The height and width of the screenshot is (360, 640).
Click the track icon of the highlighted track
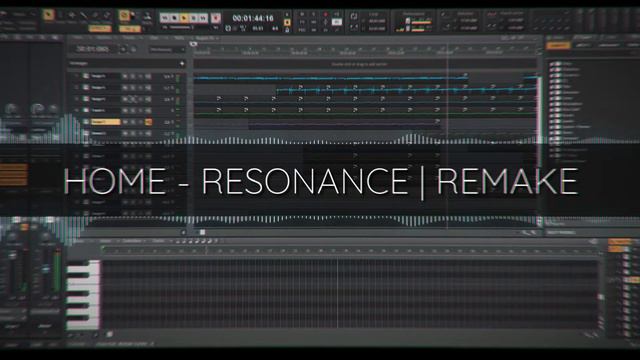tap(86, 122)
